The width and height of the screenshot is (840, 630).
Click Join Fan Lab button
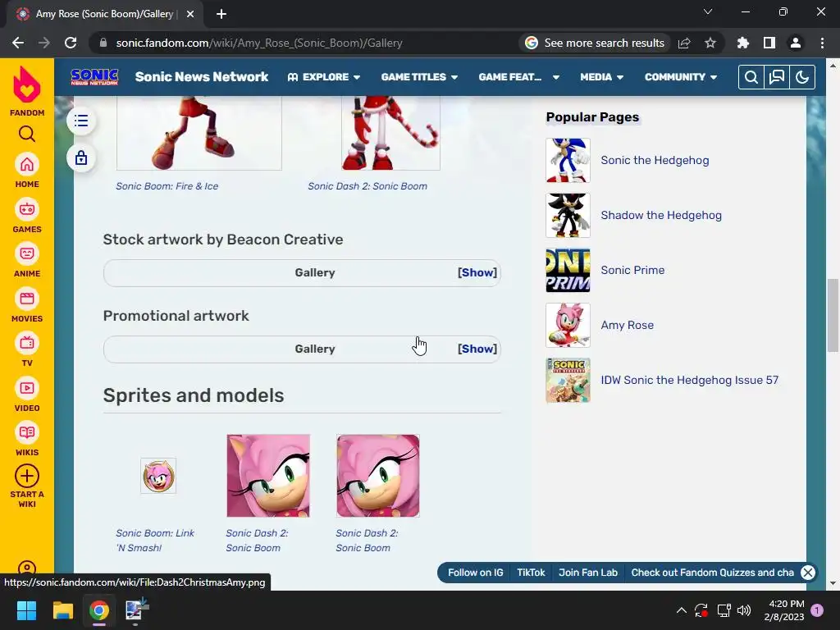(x=587, y=572)
